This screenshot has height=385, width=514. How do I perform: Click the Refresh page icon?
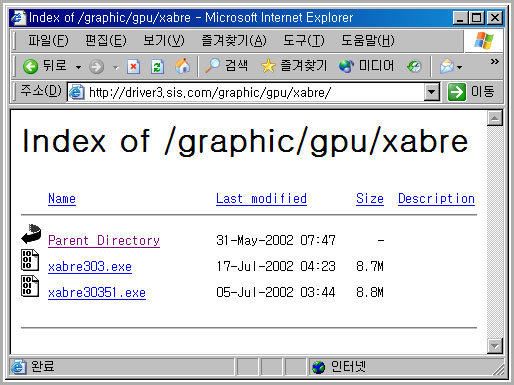[157, 67]
